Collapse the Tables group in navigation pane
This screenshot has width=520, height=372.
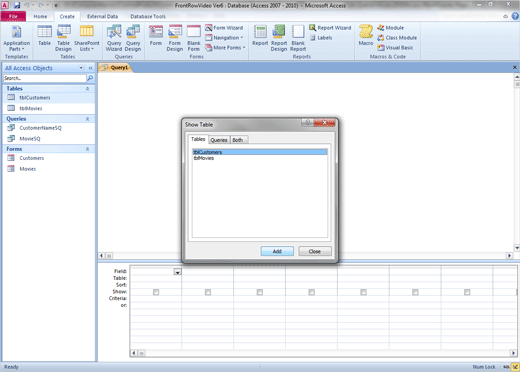(x=87, y=89)
